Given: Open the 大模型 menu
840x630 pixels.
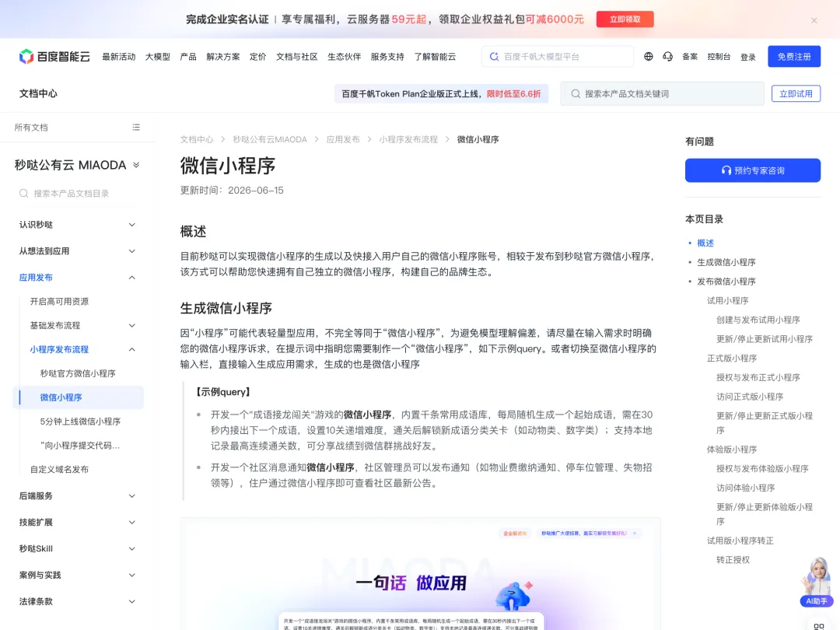Looking at the screenshot, I should pyautogui.click(x=157, y=56).
